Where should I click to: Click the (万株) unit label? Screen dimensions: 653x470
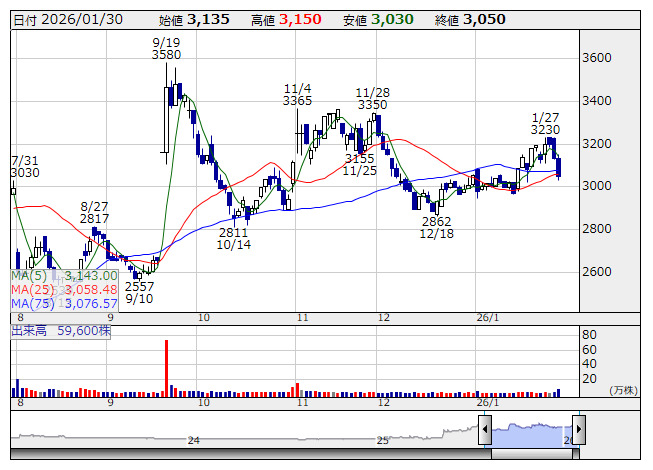pos(623,390)
